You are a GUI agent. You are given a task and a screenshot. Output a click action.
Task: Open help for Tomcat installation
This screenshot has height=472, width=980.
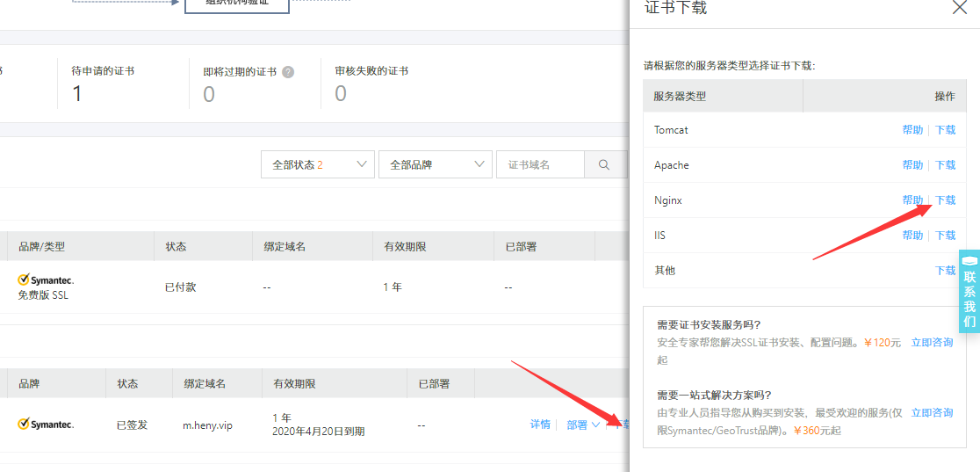(912, 130)
